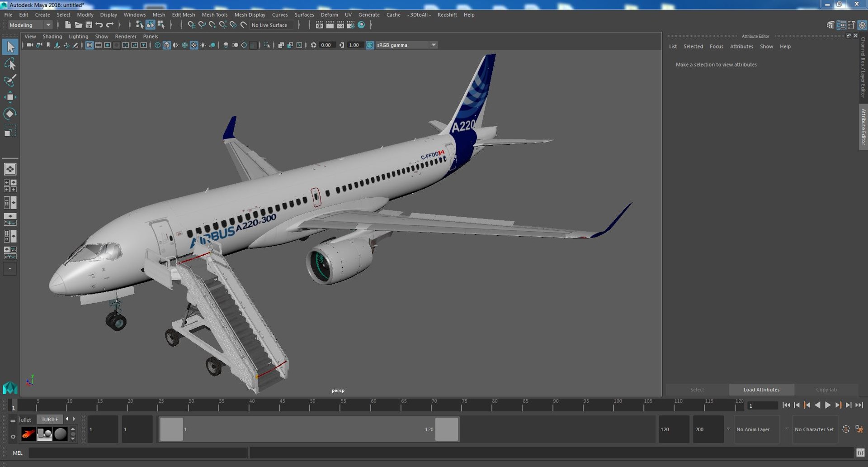The height and width of the screenshot is (467, 868).
Task: Select the TURTLE shelf tab
Action: coord(50,419)
